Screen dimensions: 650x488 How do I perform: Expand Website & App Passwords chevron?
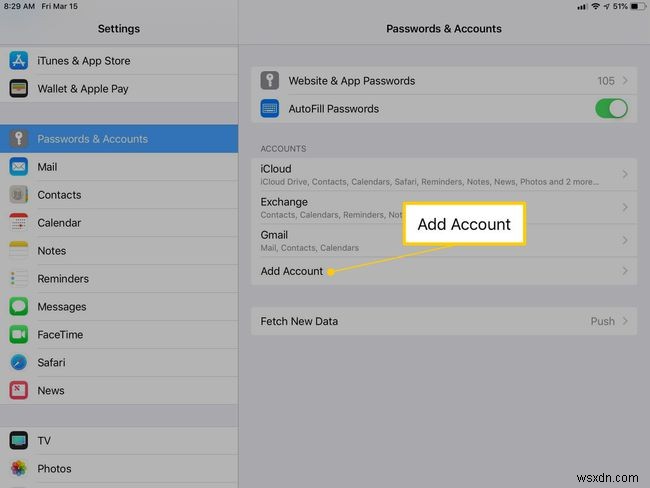[625, 80]
